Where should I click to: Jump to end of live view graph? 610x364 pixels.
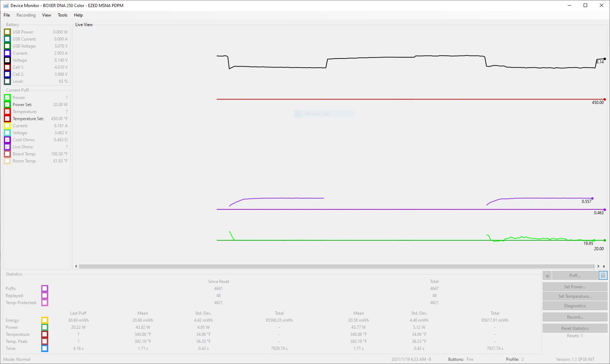click(604, 266)
